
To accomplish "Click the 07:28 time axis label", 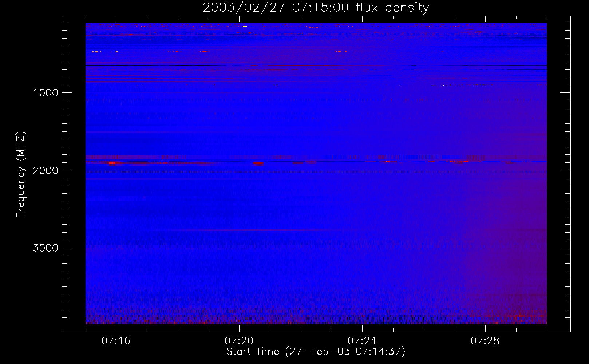I will 485,341.
